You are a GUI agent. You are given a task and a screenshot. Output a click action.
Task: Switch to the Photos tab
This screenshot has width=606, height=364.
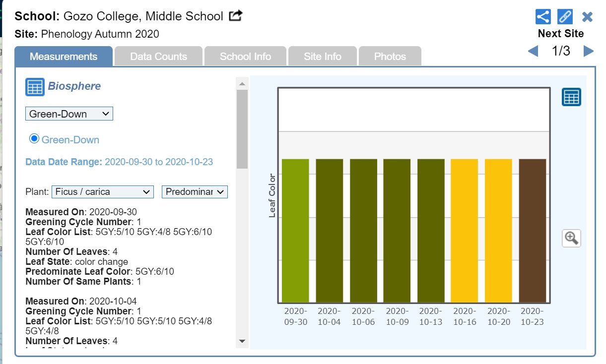390,57
